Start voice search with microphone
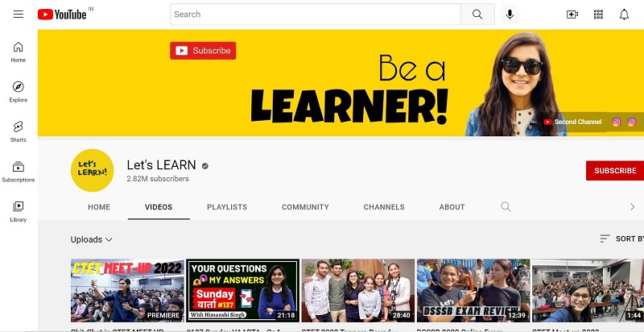The image size is (644, 332). [510, 15]
